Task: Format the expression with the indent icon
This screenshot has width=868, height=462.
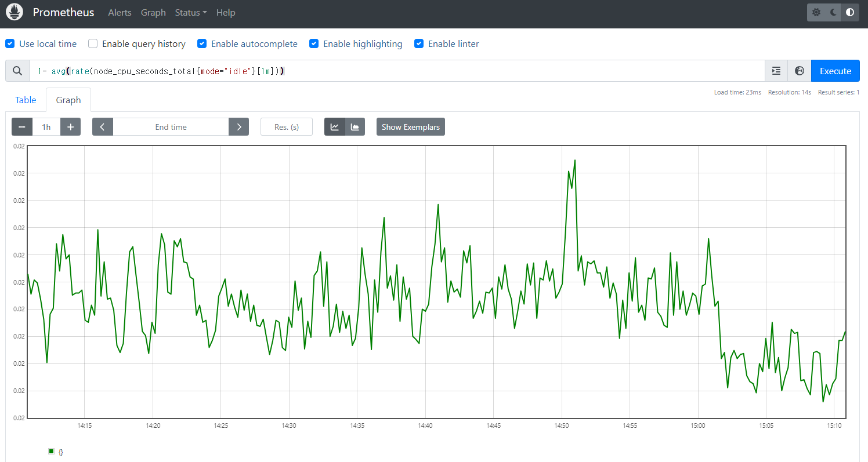Action: click(776, 71)
